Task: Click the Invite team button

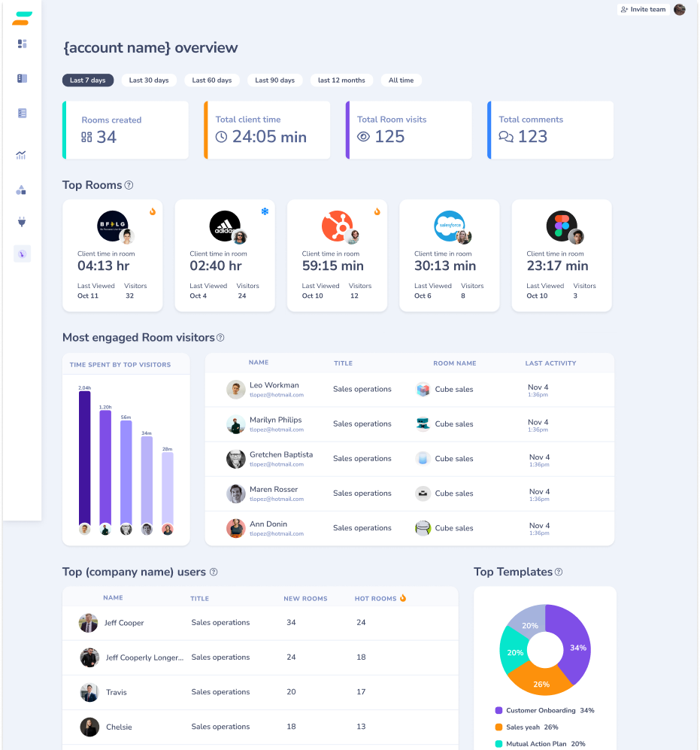Action: coord(643,10)
